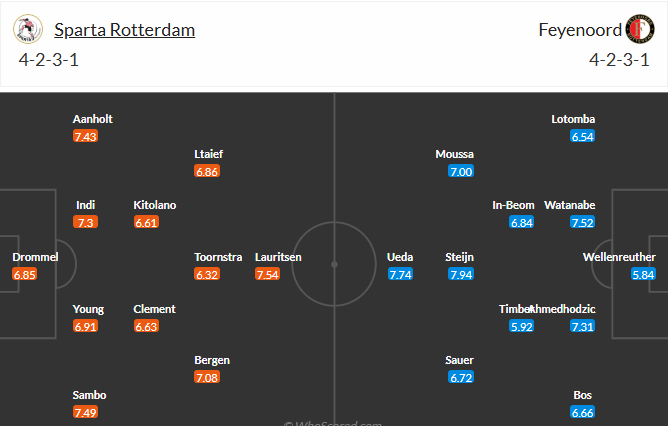Click Moussa's 7.00 rating badge

[x=461, y=172]
